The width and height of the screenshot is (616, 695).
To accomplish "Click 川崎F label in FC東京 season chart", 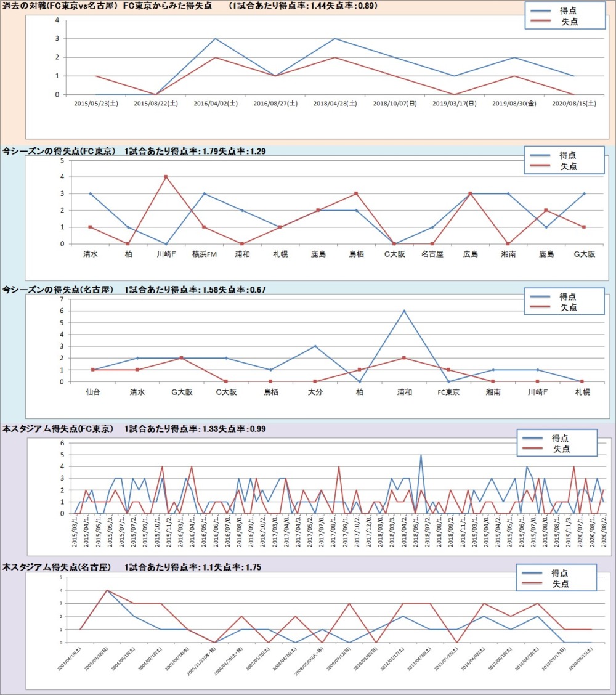I will pos(166,253).
